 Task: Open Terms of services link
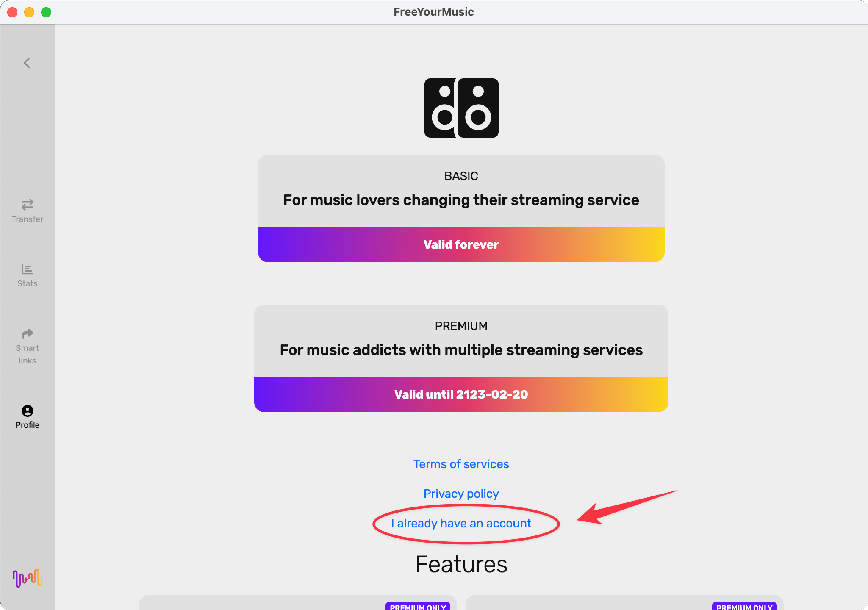point(461,464)
